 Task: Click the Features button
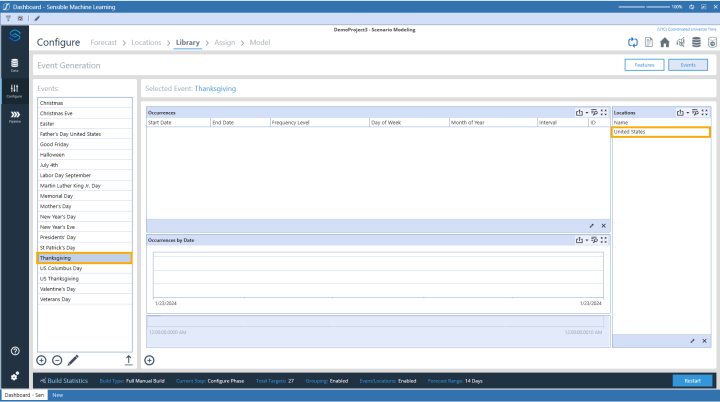coord(643,65)
